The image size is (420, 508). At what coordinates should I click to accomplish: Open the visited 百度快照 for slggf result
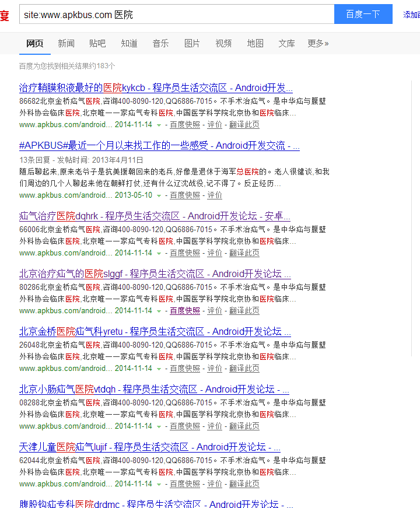tap(185, 311)
